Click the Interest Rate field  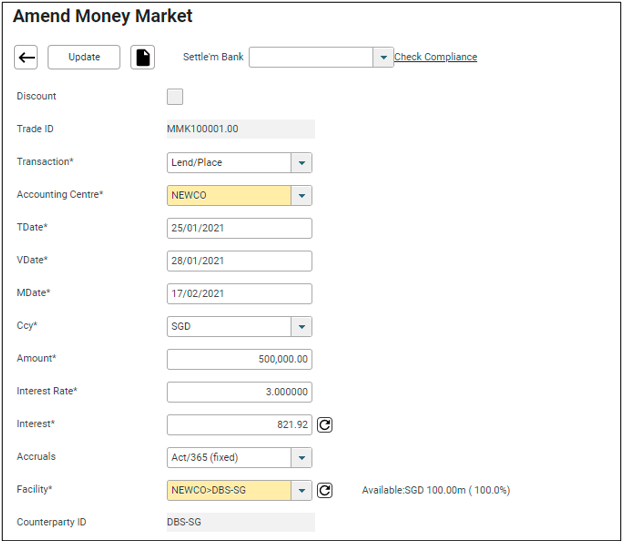coord(239,392)
